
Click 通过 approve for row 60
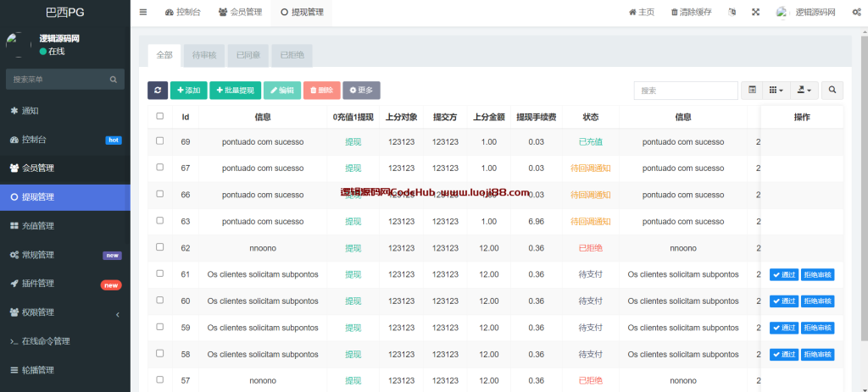(x=784, y=301)
